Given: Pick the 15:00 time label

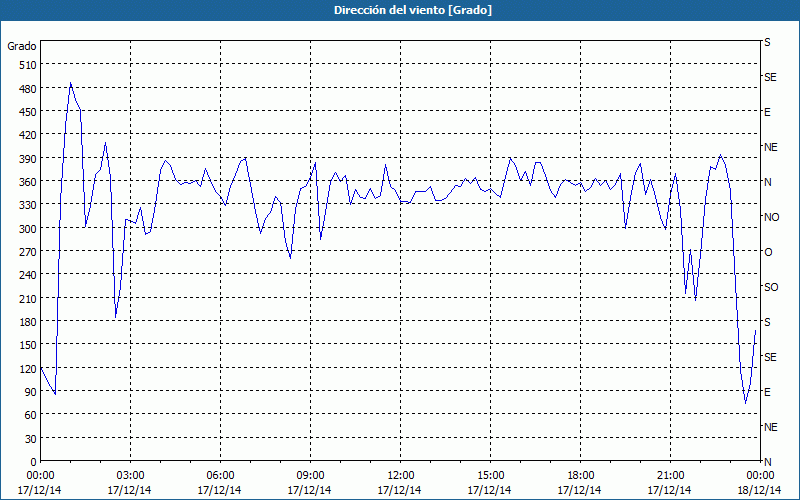Looking at the screenshot, I should click(490, 476).
